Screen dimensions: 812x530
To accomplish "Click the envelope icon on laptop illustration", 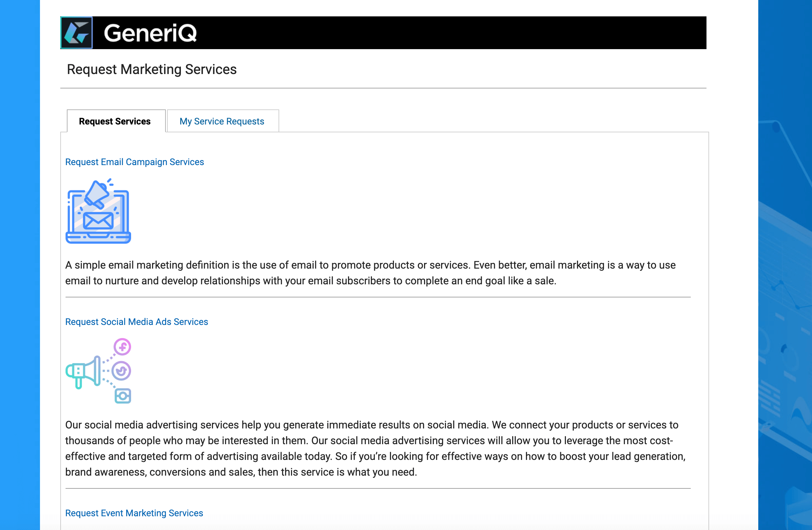I will click(x=98, y=220).
